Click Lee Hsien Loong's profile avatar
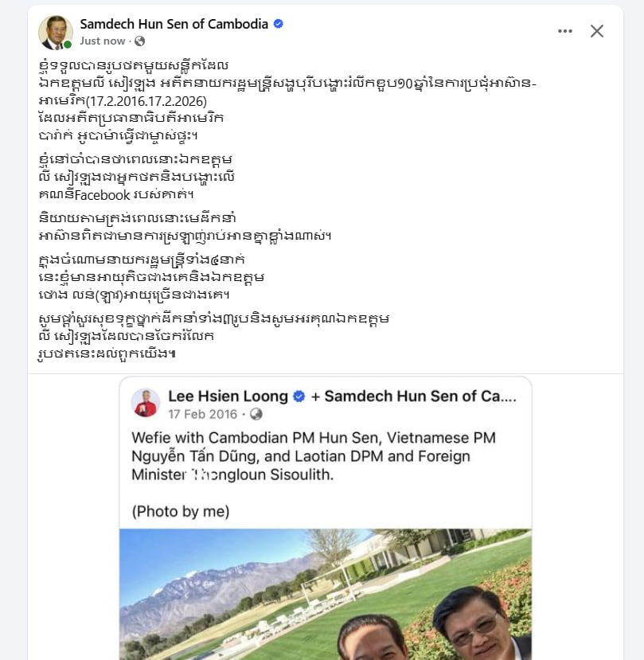The height and width of the screenshot is (660, 644). click(145, 403)
